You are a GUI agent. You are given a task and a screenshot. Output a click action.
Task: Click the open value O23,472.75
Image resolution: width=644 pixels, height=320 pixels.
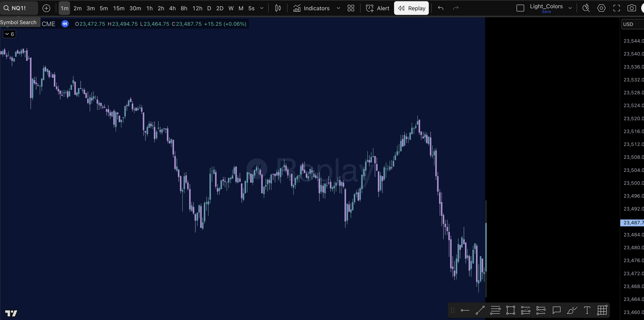click(90, 24)
